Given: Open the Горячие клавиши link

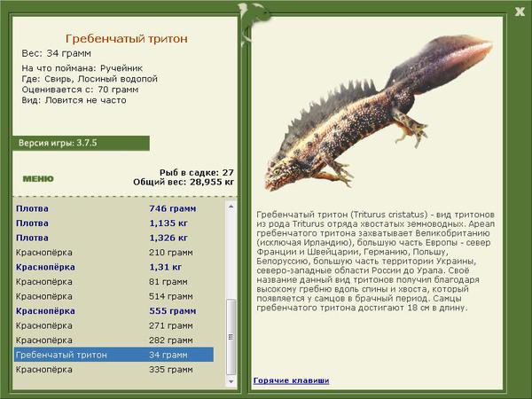Looking at the screenshot, I should click(291, 380).
